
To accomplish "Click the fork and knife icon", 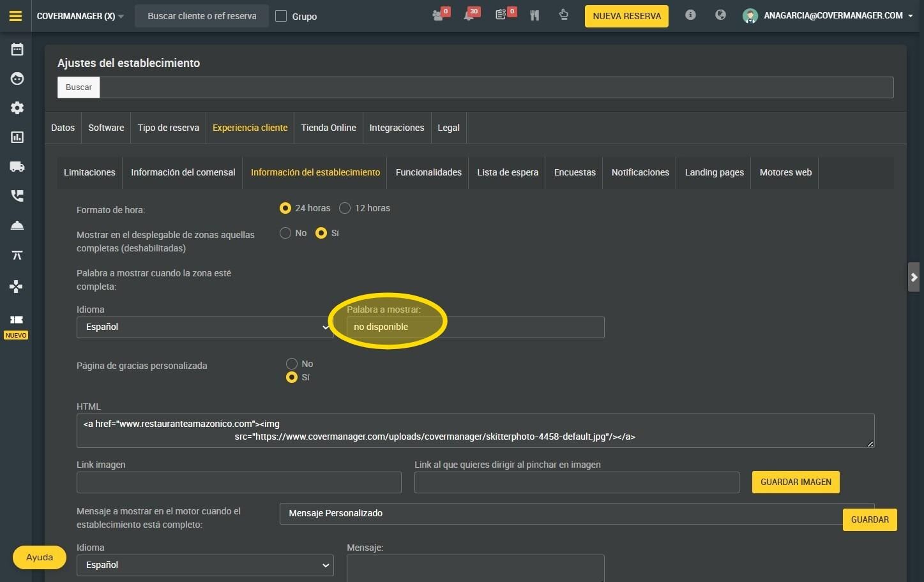I will [x=534, y=15].
